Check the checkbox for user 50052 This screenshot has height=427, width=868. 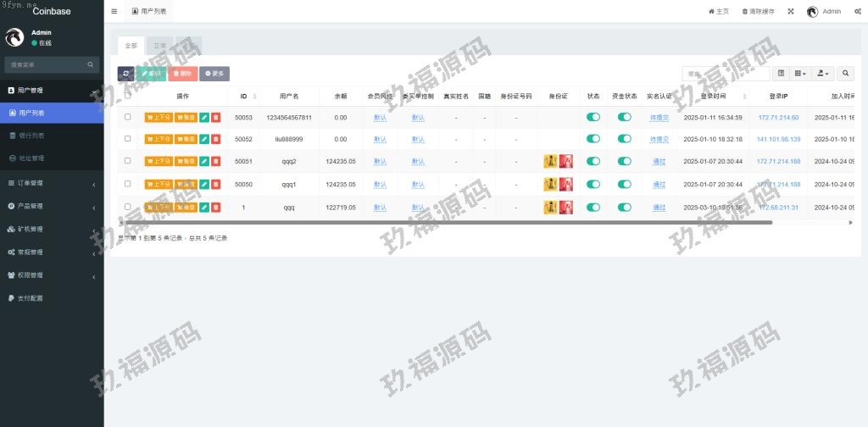click(128, 139)
